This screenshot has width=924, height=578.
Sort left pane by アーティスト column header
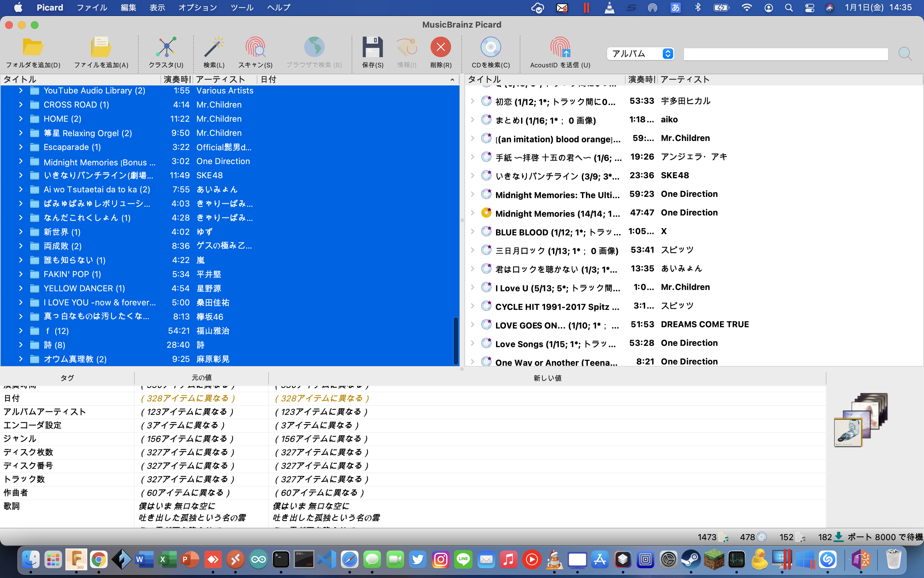tap(225, 79)
